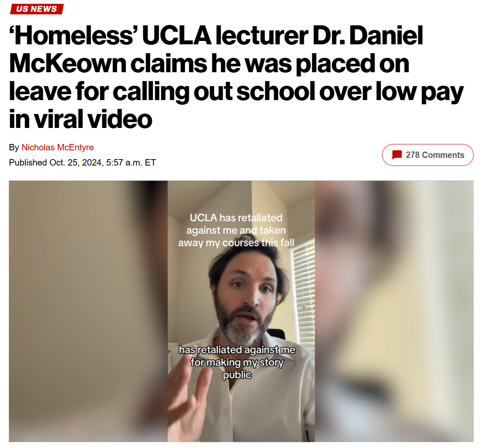Screen dimensions: 483x448
Task: Open the 278 Comments button
Action: [428, 155]
